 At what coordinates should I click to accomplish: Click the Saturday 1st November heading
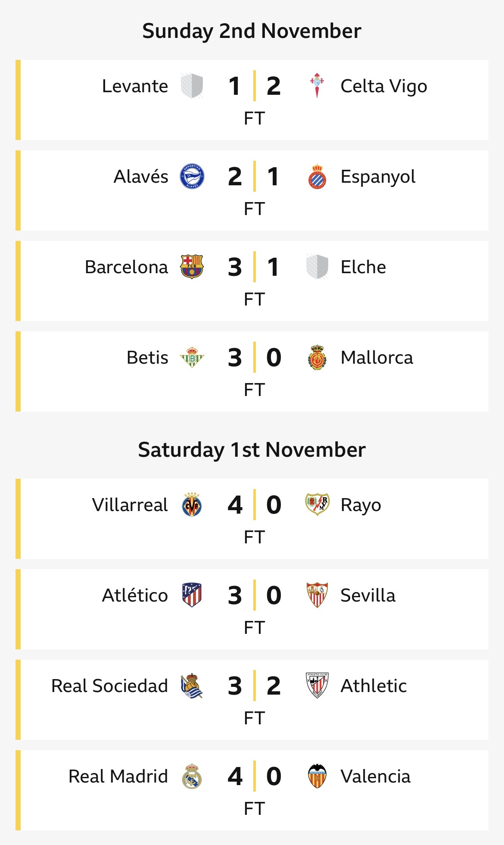click(252, 450)
